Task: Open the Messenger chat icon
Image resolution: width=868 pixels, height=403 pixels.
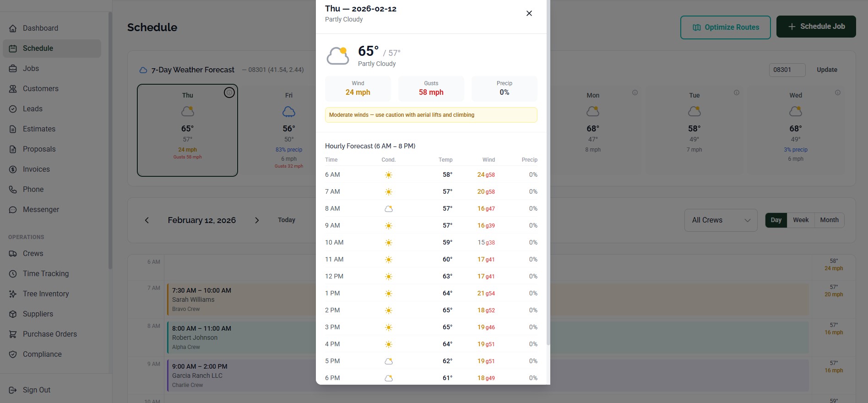Action: click(x=13, y=209)
